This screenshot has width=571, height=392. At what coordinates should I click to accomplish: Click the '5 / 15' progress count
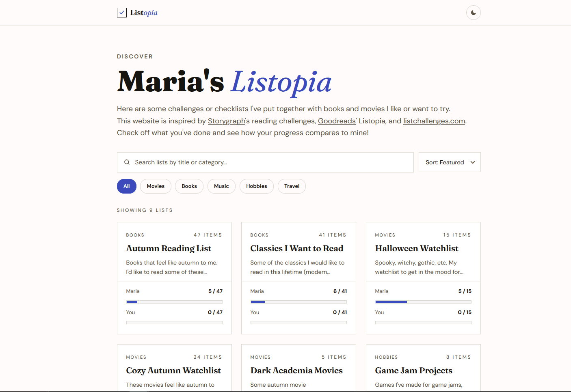465,291
